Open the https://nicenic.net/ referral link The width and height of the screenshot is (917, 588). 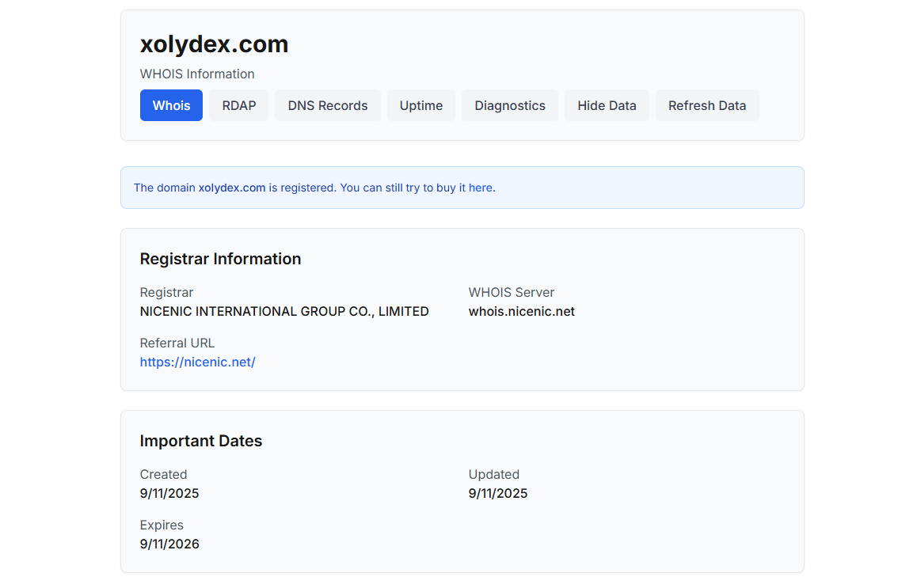[x=197, y=362]
